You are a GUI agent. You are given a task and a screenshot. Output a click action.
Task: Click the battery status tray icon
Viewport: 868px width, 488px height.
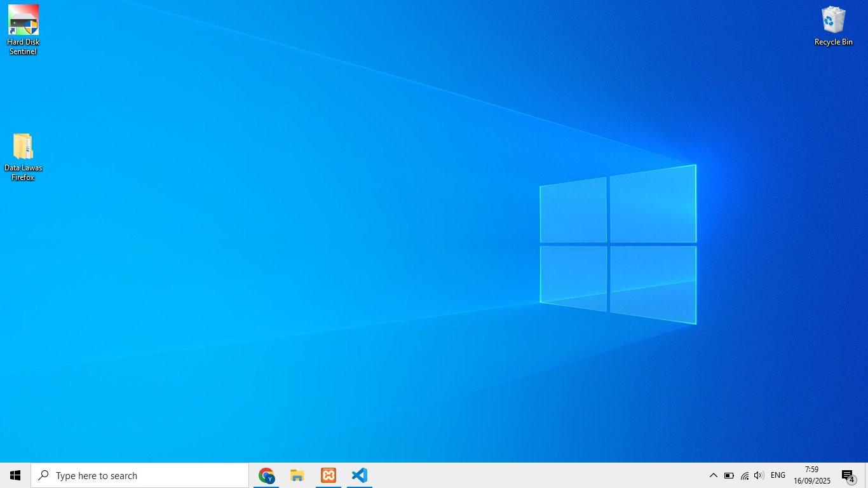[729, 476]
